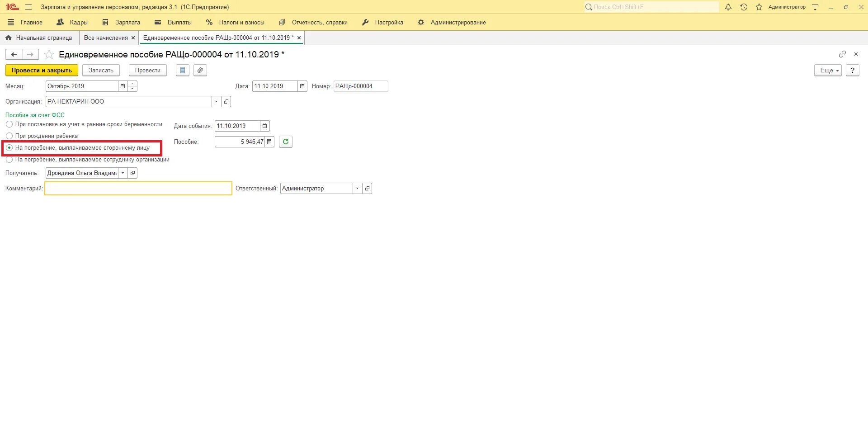
Task: Open service settings icon next to Администратор
Action: tap(815, 7)
